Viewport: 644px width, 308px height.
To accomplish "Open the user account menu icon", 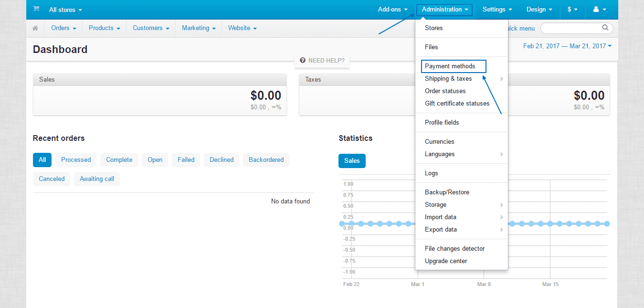I will coord(599,9).
